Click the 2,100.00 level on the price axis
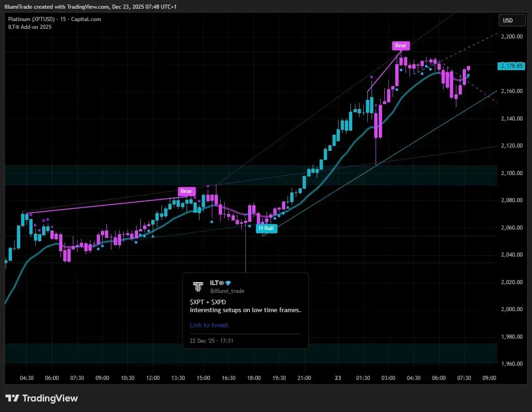Image resolution: width=532 pixels, height=412 pixels. tap(512, 173)
